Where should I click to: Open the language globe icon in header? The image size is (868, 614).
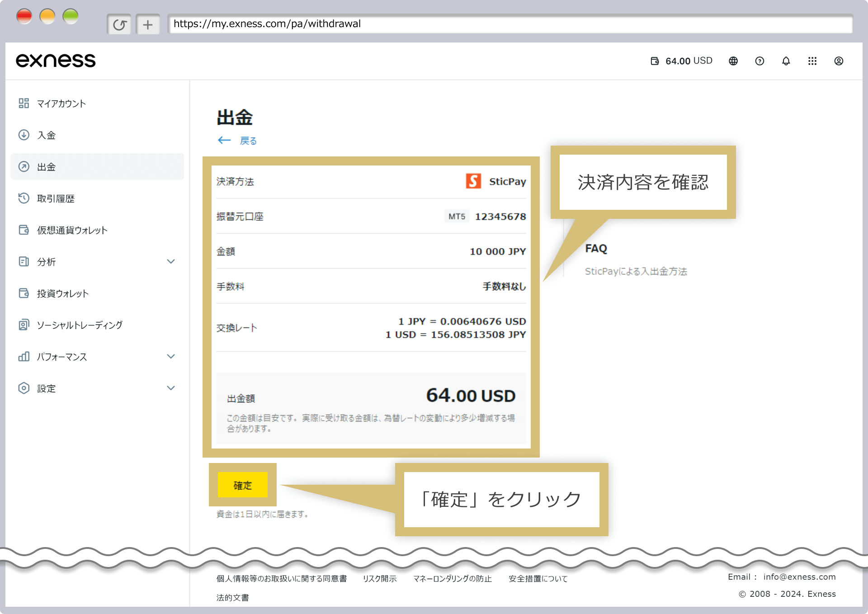(733, 61)
